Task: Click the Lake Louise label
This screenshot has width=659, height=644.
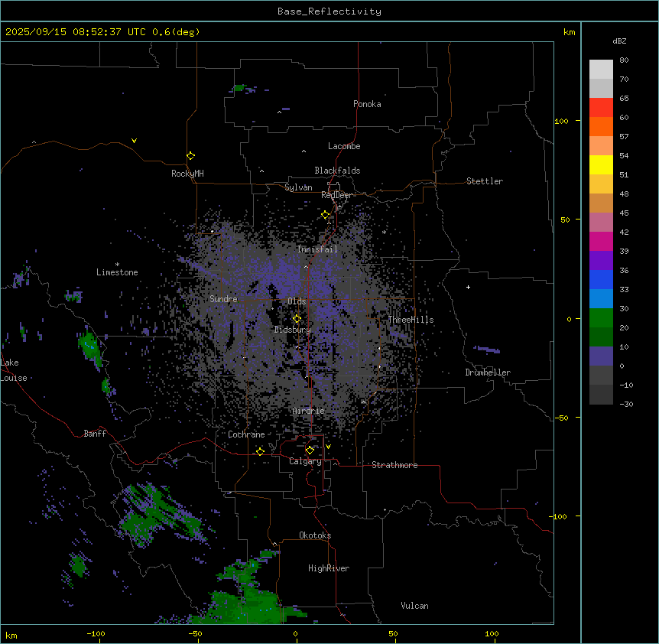Action: coord(14,370)
